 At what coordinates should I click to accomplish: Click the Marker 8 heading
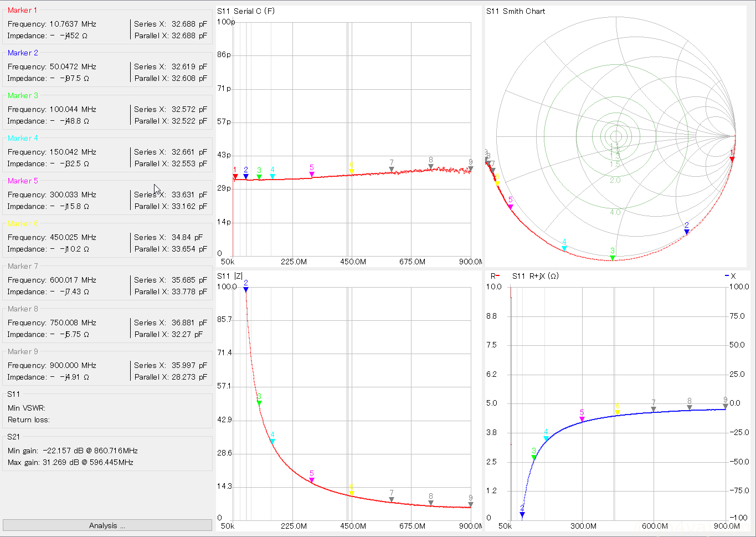(x=23, y=309)
